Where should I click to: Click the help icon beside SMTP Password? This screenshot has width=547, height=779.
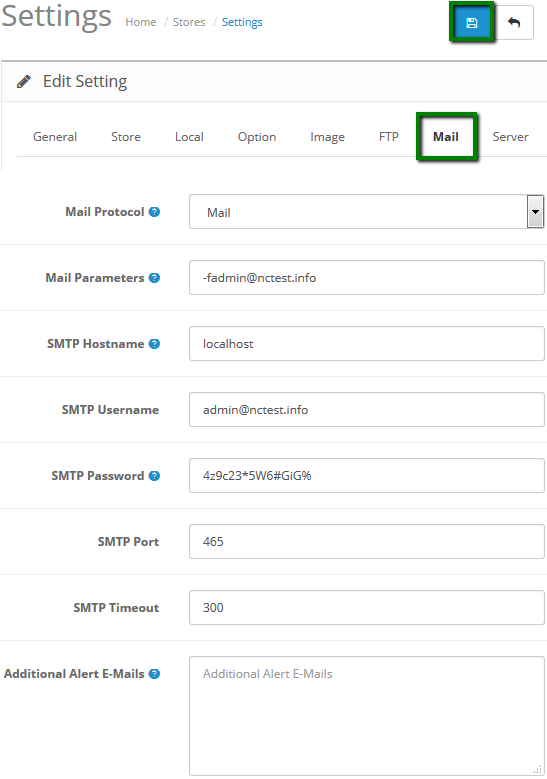point(155,476)
